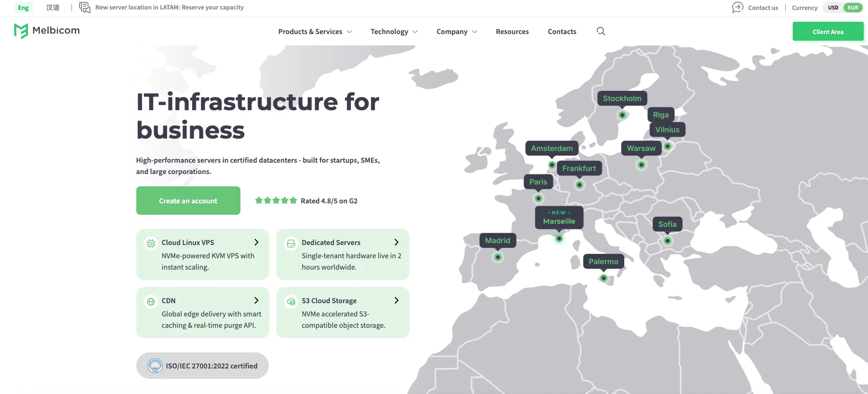868x394 pixels.
Task: Click the Palermo map marker dot
Action: coord(603,278)
